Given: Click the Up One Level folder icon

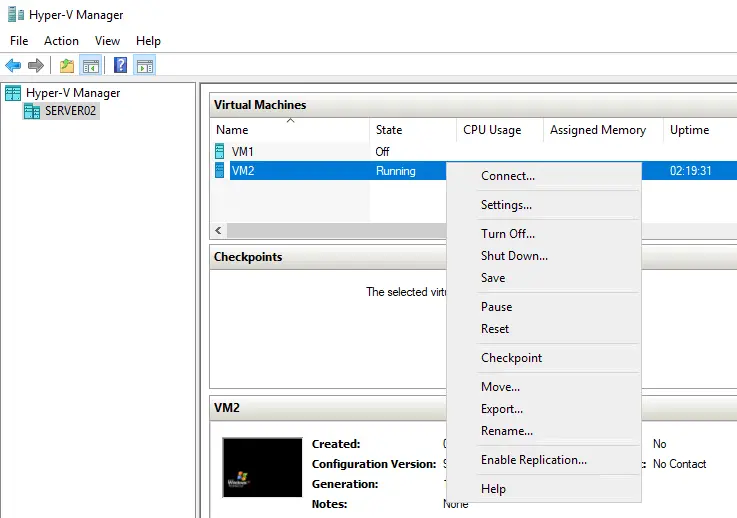Looking at the screenshot, I should click(x=66, y=66).
